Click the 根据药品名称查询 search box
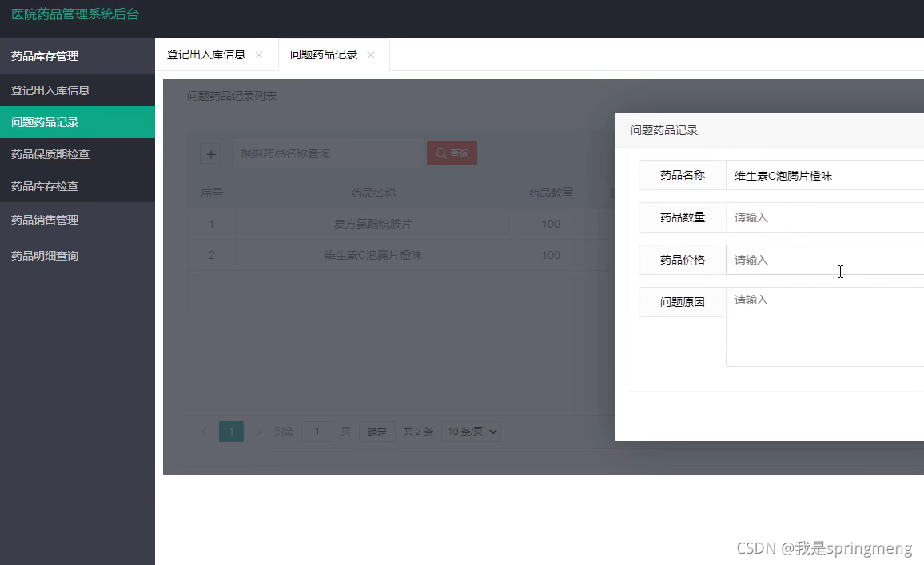 coord(328,153)
